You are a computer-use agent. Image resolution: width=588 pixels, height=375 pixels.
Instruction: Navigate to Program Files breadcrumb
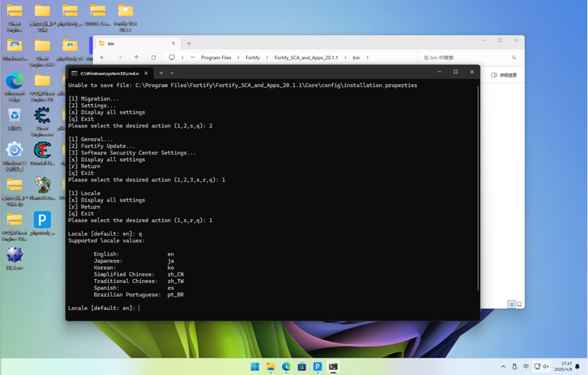(x=216, y=57)
